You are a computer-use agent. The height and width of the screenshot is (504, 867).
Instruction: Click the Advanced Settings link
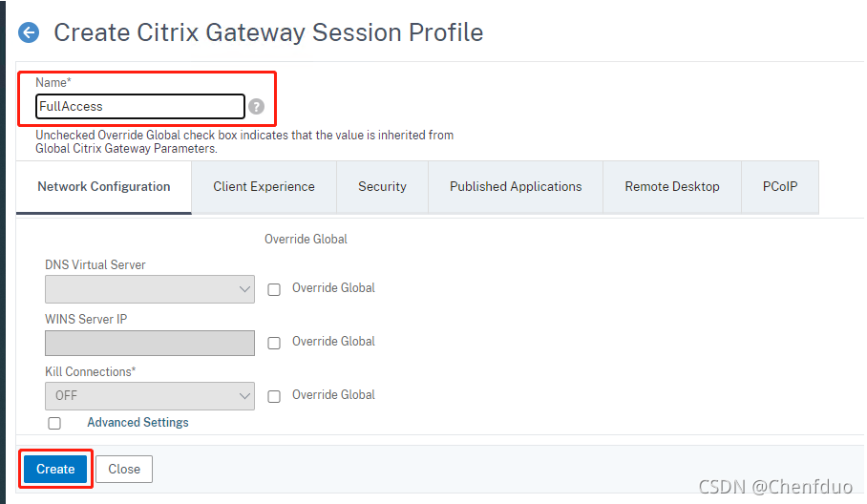click(x=137, y=423)
